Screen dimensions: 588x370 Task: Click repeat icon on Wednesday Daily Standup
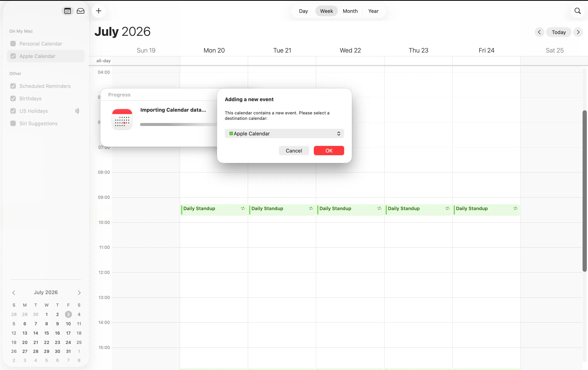tap(379, 208)
